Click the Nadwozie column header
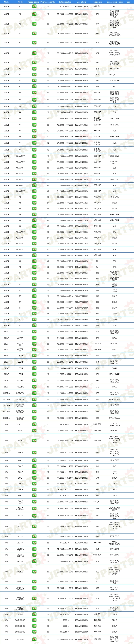 pos(98,2)
